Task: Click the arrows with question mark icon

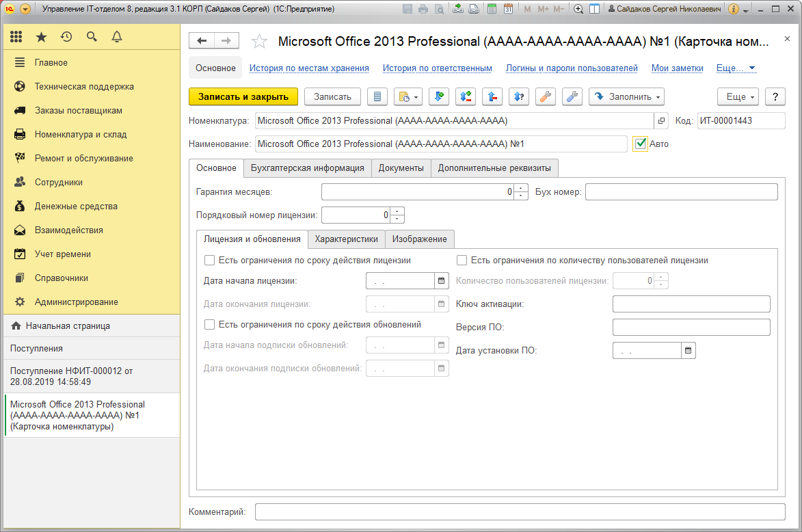Action: (519, 96)
